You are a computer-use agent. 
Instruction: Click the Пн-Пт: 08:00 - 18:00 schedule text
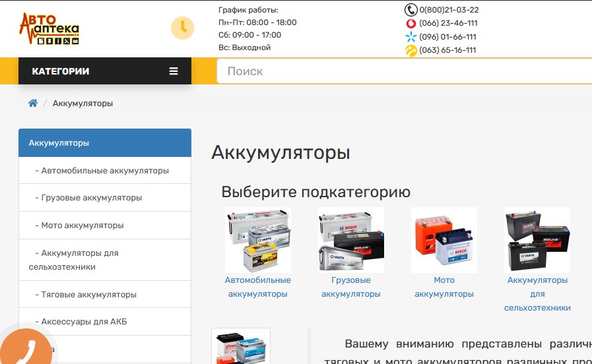[257, 22]
